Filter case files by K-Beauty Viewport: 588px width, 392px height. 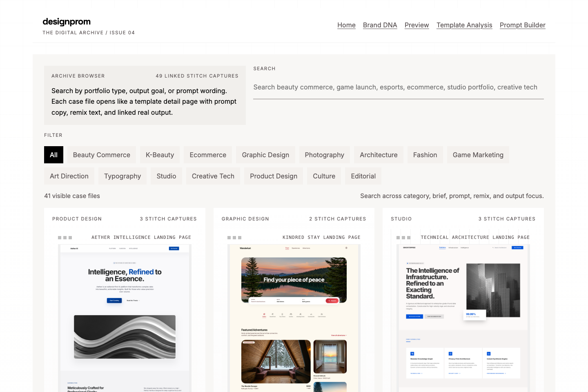click(x=160, y=155)
